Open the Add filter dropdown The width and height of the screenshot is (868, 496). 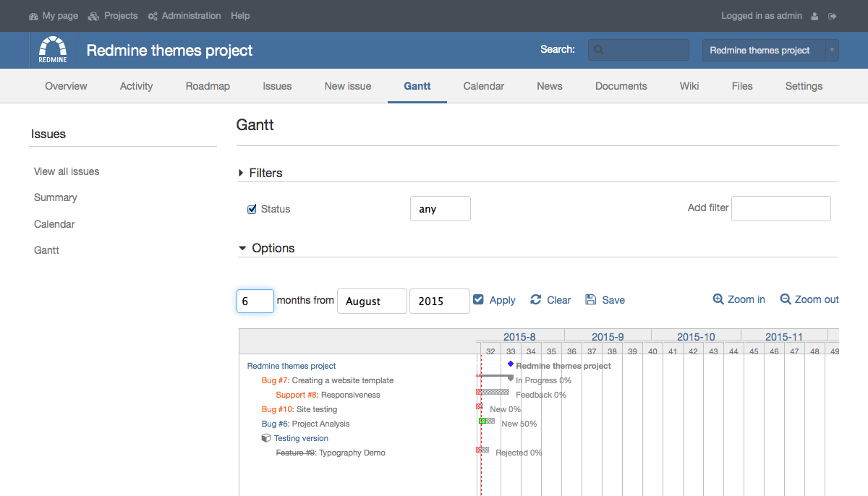(781, 208)
